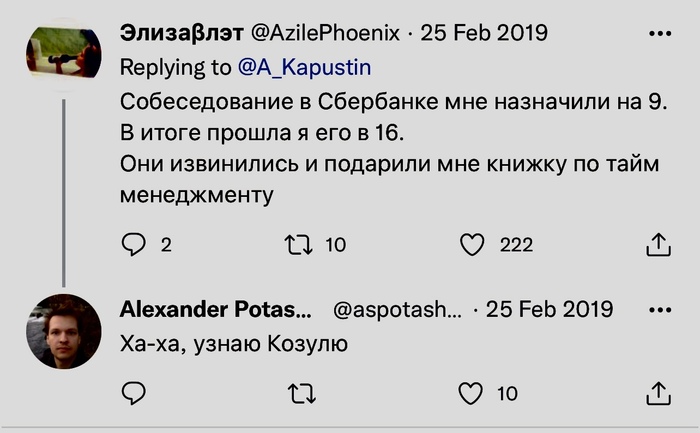700x433 pixels.
Task: Open more options for Alexander's reply
Action: (660, 311)
